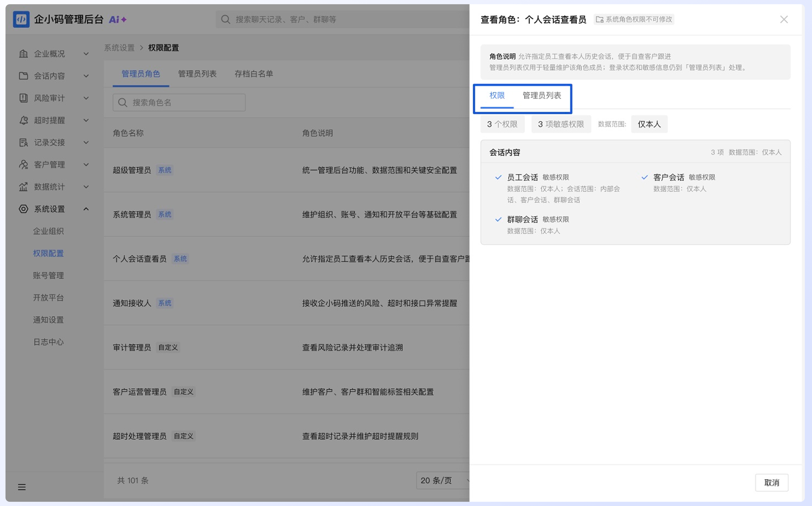This screenshot has width=812, height=506.
Task: Click 系统设置 breadcrumb link
Action: [119, 48]
